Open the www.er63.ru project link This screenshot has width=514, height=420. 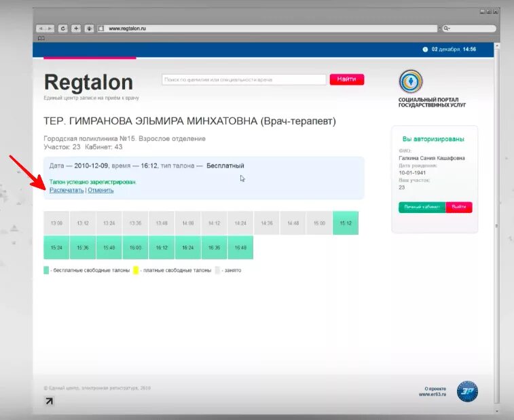tap(433, 394)
